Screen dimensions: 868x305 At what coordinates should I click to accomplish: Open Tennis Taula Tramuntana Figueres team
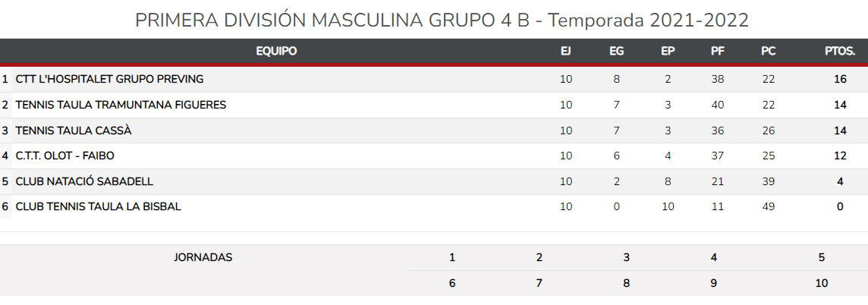tap(121, 105)
